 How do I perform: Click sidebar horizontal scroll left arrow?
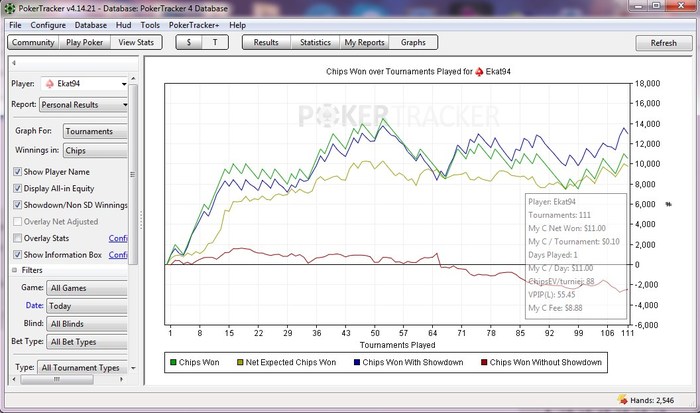pos(14,379)
